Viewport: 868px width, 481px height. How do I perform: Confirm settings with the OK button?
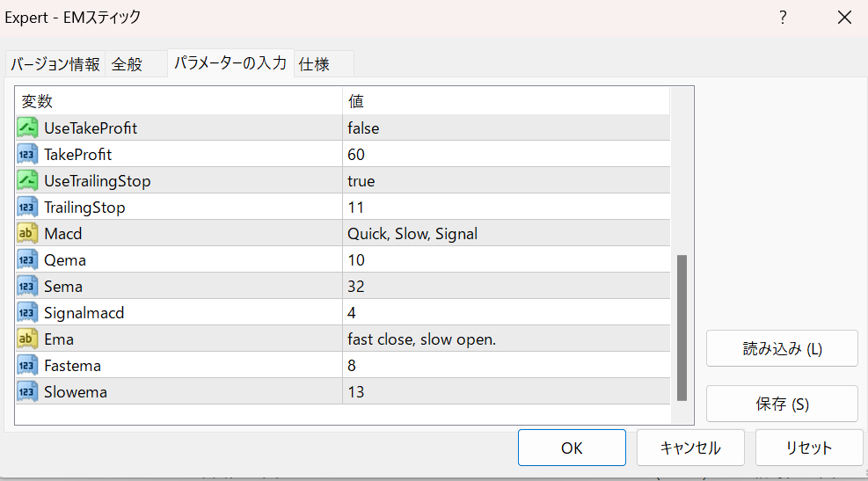pyautogui.click(x=572, y=448)
